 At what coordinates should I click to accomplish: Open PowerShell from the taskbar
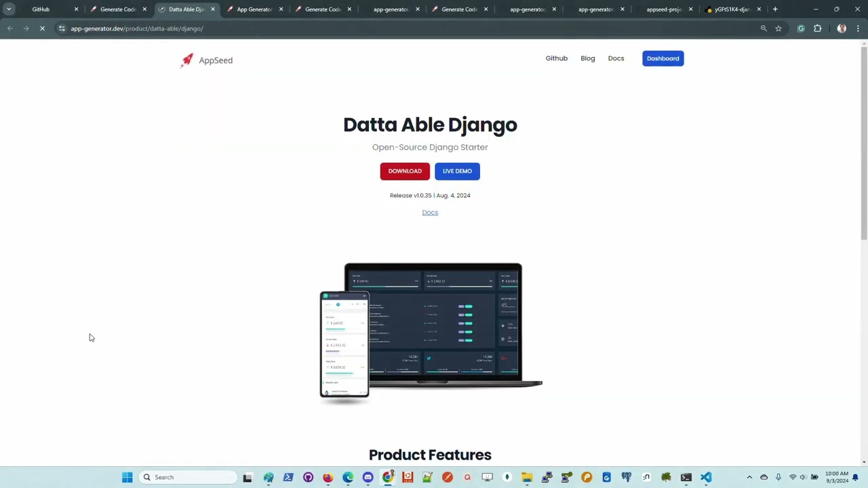[288, 477]
